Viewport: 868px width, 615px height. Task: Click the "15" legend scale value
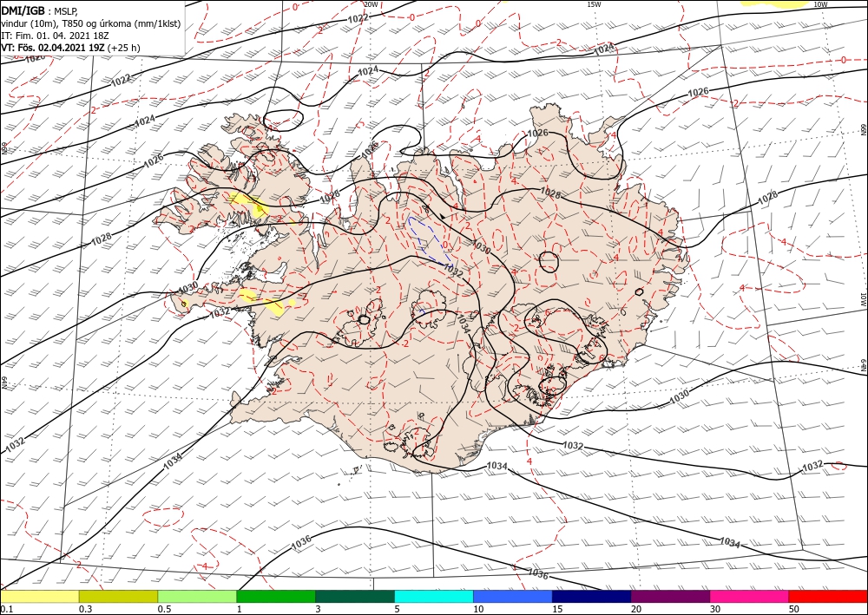(557, 609)
